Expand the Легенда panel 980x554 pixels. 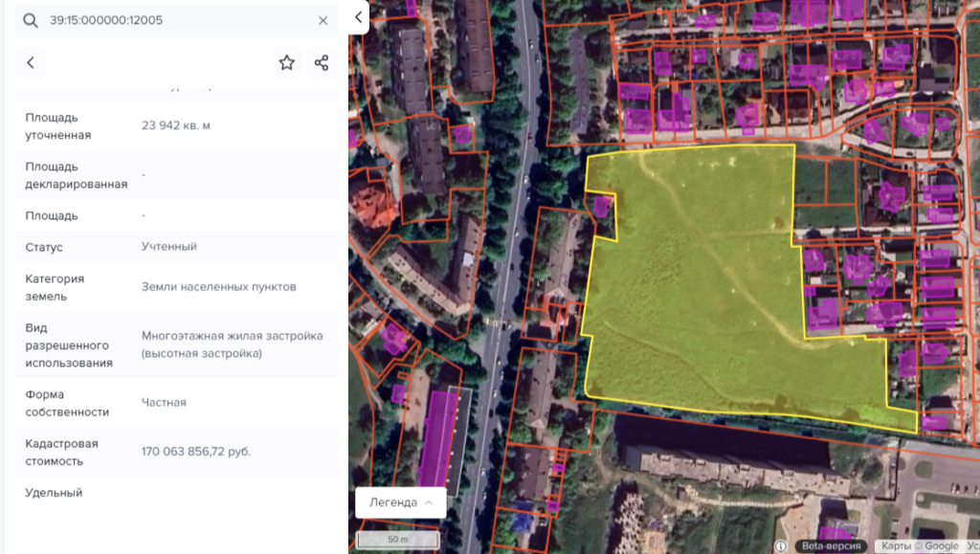coord(401,502)
